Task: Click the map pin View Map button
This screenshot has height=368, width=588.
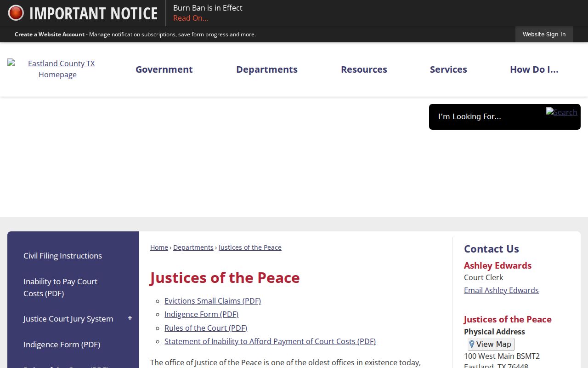Action: pyautogui.click(x=491, y=344)
